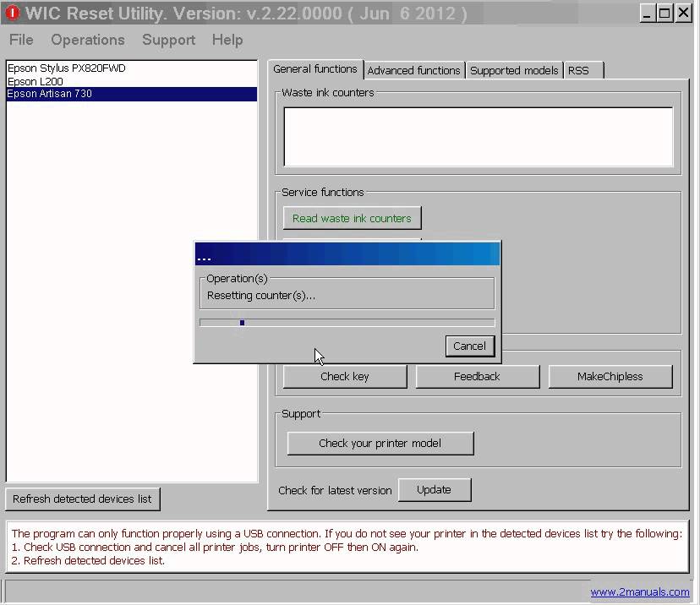Click the MakeChipless button
Image resolution: width=700 pixels, height=605 pixels.
point(610,377)
